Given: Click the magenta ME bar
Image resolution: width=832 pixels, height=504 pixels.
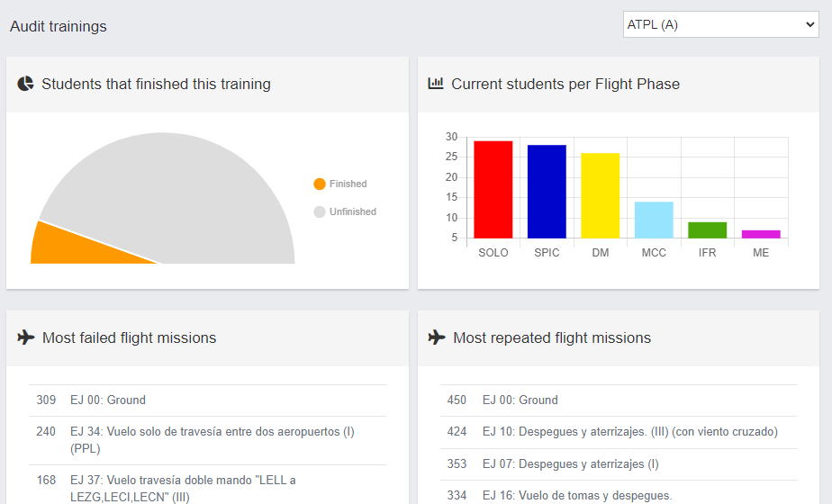Looking at the screenshot, I should [x=761, y=234].
